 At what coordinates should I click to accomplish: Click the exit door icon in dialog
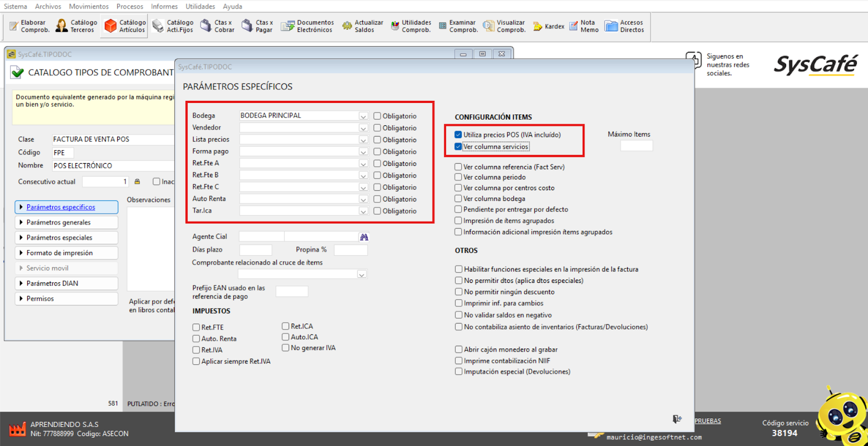pos(676,419)
